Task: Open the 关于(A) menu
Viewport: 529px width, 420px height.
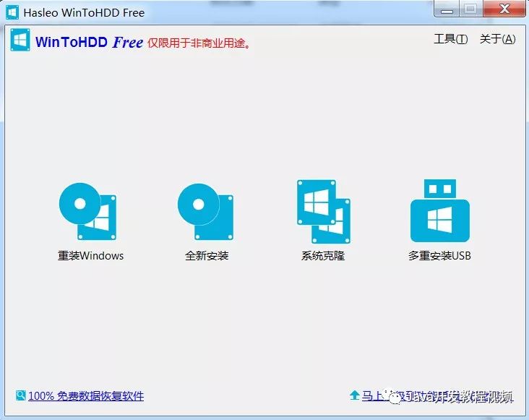Action: pyautogui.click(x=498, y=39)
